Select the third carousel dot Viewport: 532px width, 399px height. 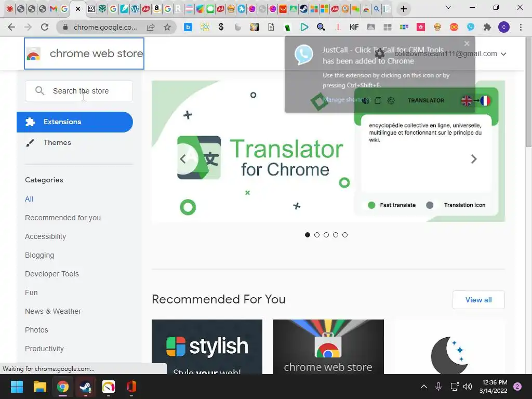[x=326, y=235]
